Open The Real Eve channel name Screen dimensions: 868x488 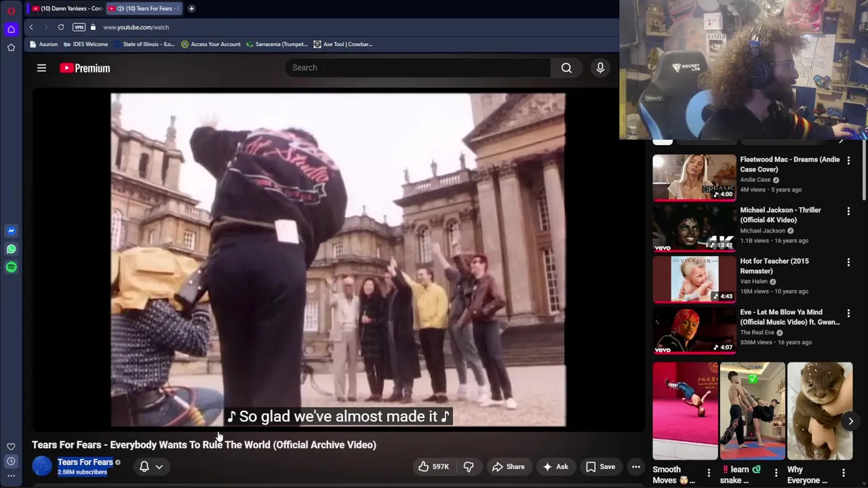click(757, 332)
